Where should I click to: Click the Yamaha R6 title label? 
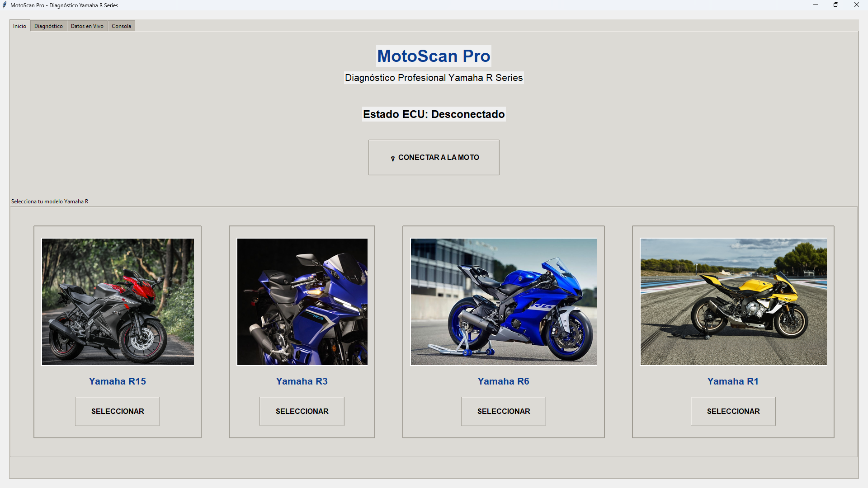pos(503,381)
